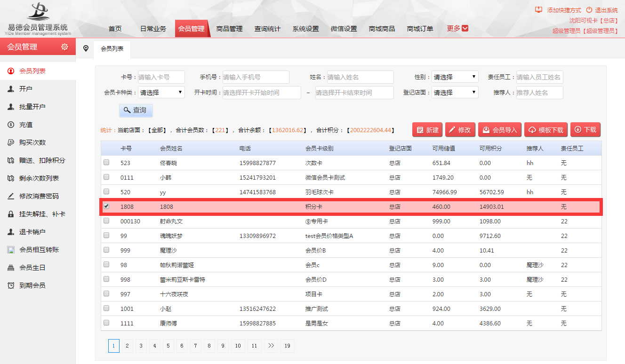Image resolution: width=625 pixels, height=364 pixels.
Task: Click the >> next pages button
Action: pyautogui.click(x=271, y=346)
